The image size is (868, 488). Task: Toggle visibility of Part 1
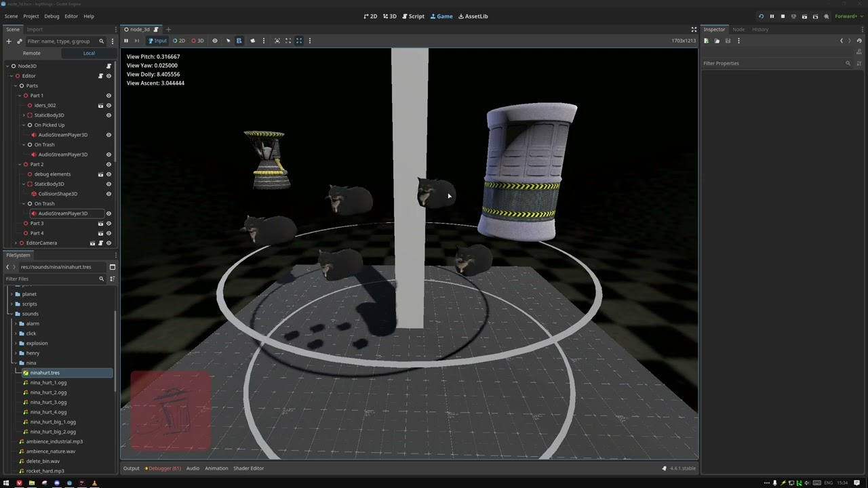pyautogui.click(x=108, y=96)
